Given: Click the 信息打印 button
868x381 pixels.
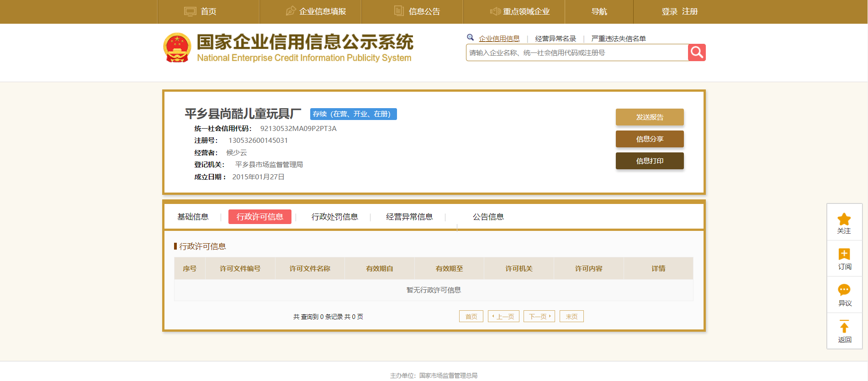Looking at the screenshot, I should pos(649,161).
